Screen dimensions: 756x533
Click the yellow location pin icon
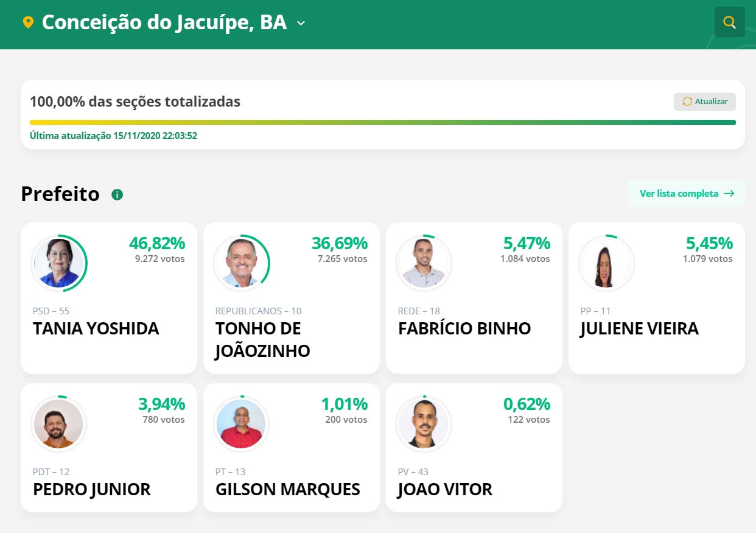pyautogui.click(x=27, y=23)
